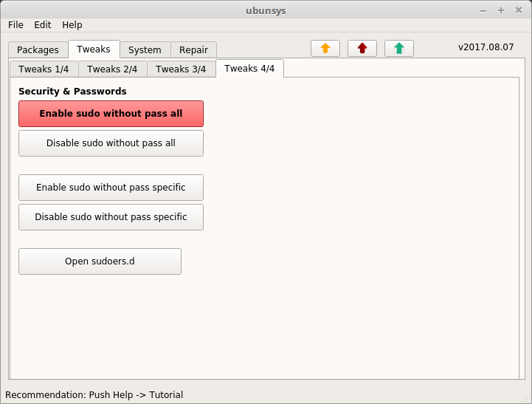Viewport: 532px width, 404px height.
Task: Open sudoers.d folder button
Action: point(100,261)
